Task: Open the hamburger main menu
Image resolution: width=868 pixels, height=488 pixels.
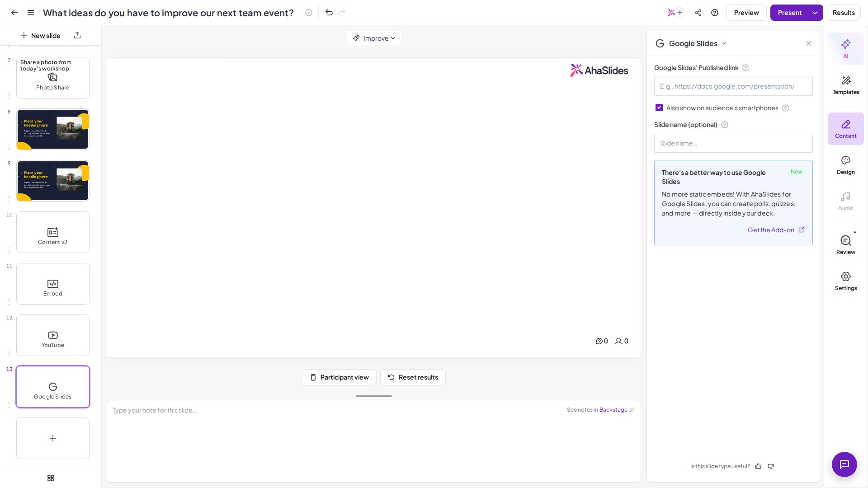Action: click(x=31, y=13)
